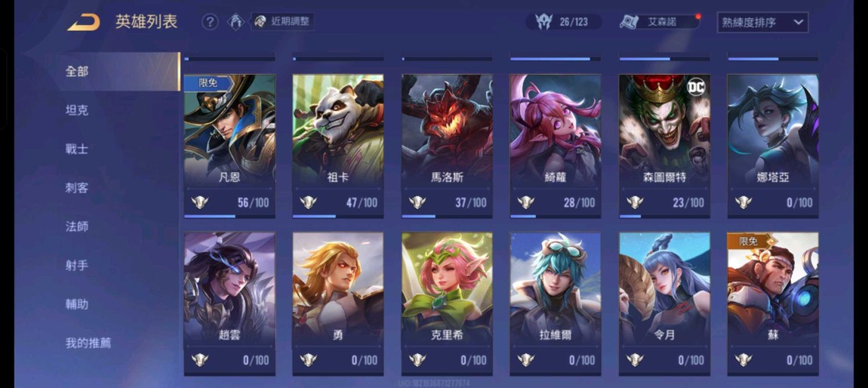Open the question mark help icon
The width and height of the screenshot is (868, 388).
click(209, 22)
